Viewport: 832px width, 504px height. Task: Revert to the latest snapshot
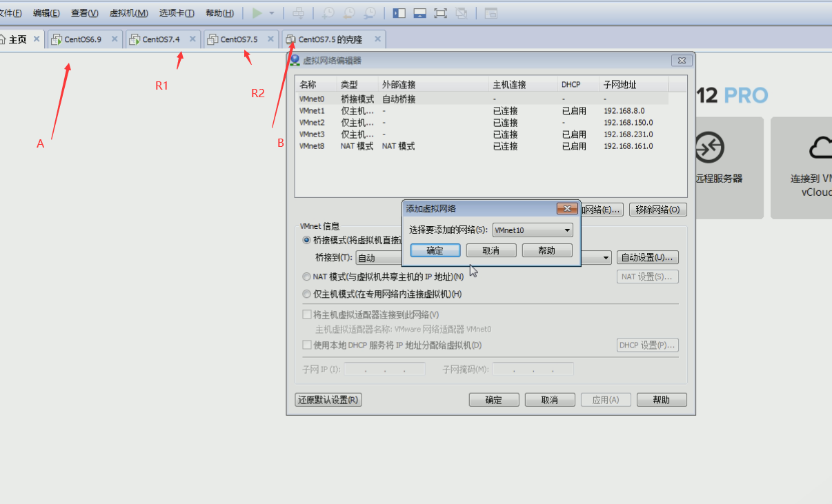tap(349, 12)
